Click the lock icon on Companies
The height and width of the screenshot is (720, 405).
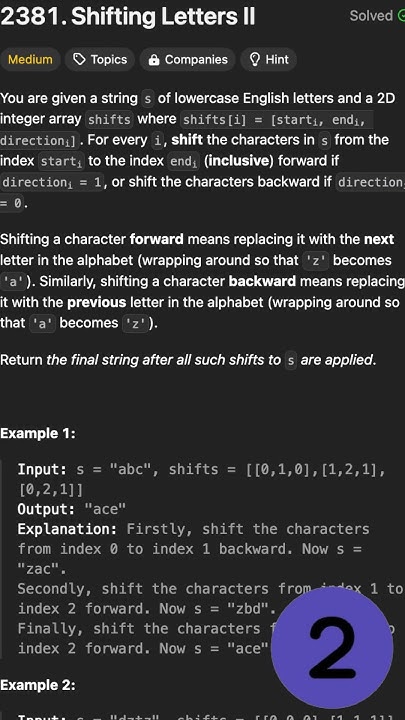[154, 60]
